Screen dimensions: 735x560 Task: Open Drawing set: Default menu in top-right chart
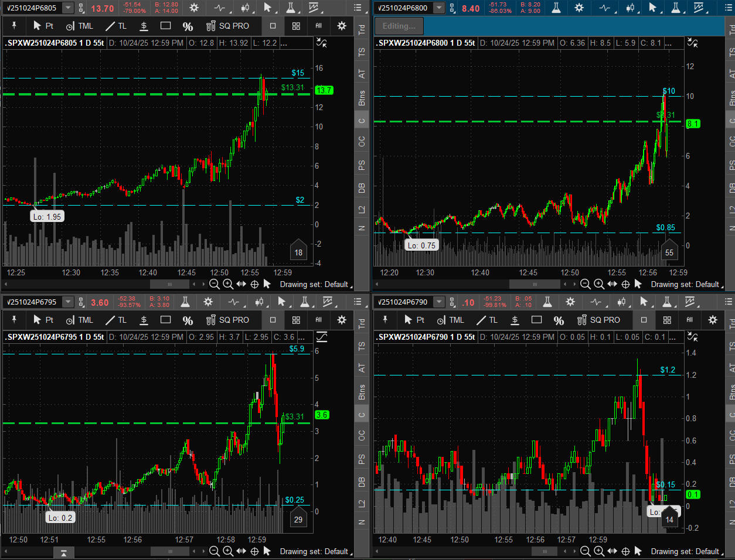pyautogui.click(x=686, y=284)
